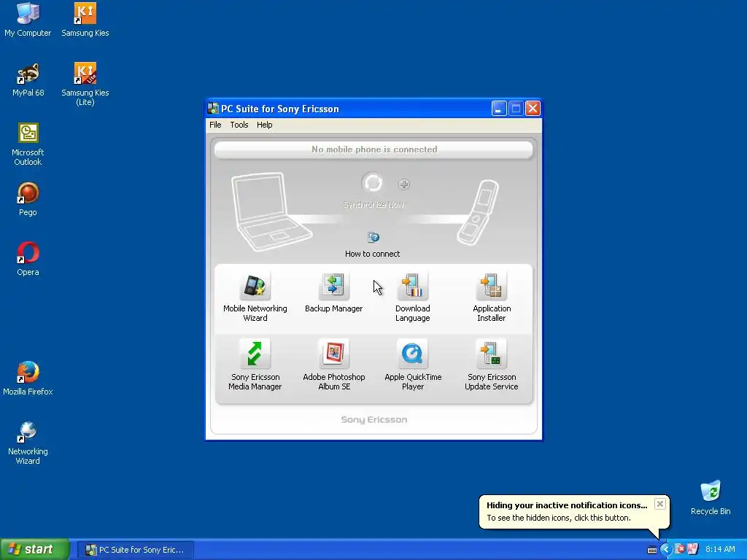
Task: Close the PC Suite window
Action: 533,109
